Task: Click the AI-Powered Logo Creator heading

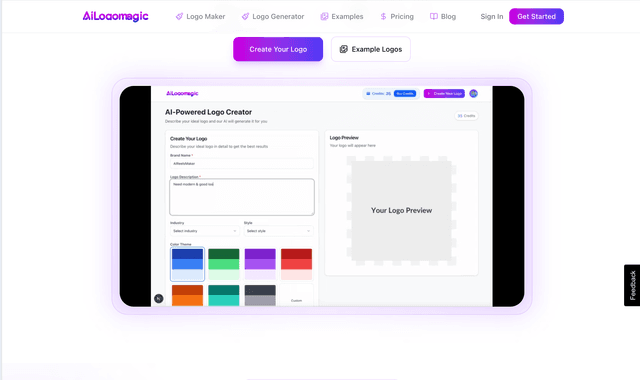Action: [208, 112]
